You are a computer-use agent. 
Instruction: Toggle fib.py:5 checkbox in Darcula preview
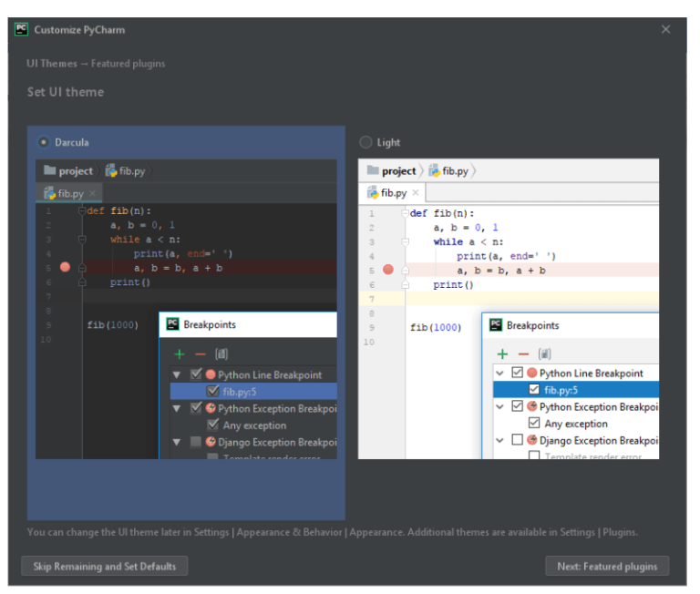pos(213,391)
